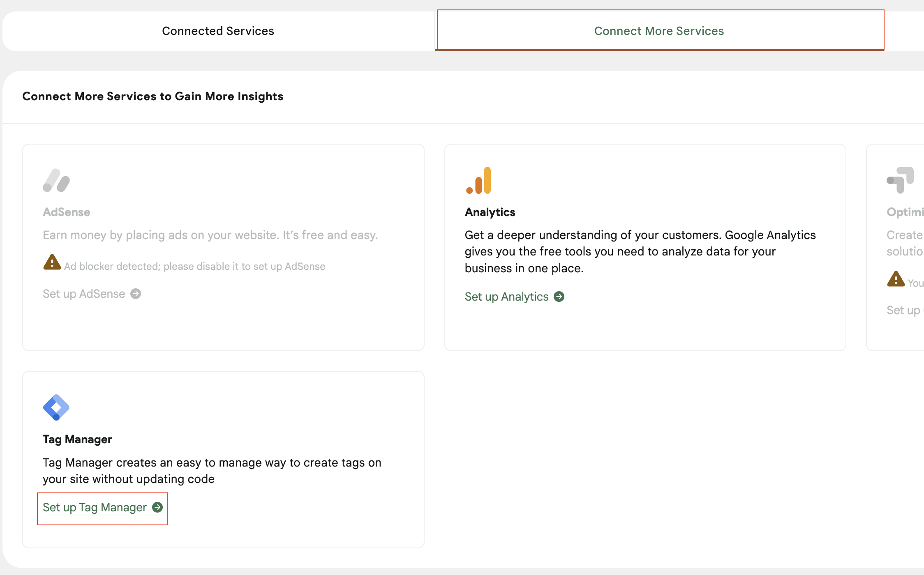Image resolution: width=924 pixels, height=575 pixels.
Task: Click the Analytics card title
Action: click(490, 212)
